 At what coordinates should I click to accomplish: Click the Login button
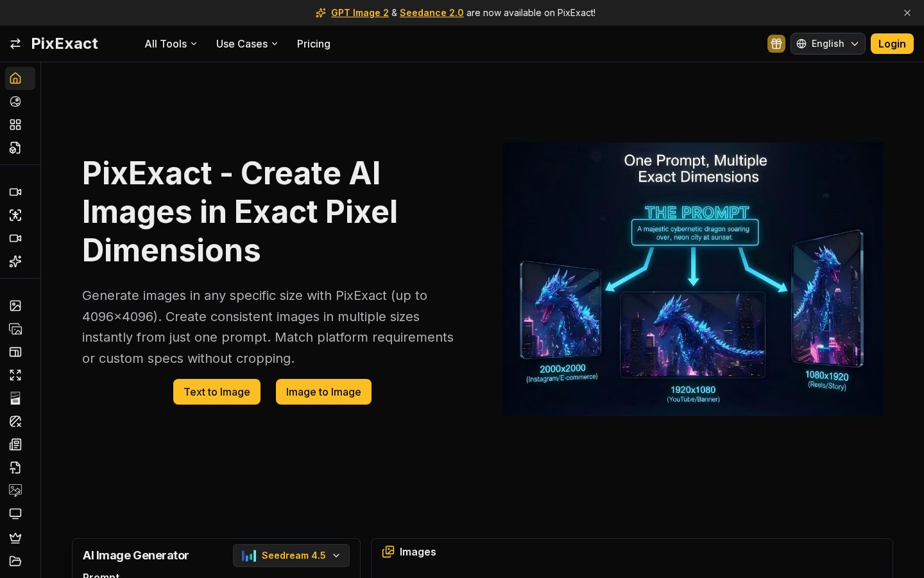coord(892,44)
